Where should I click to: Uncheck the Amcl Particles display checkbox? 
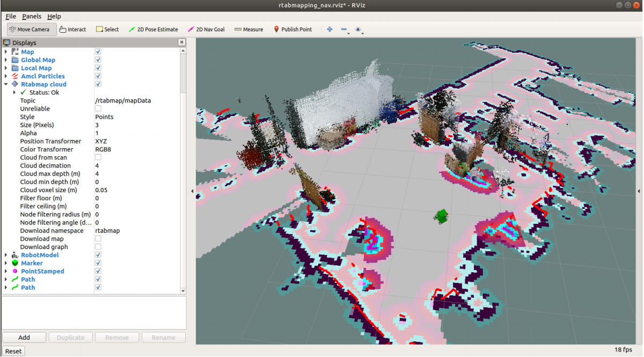(98, 76)
